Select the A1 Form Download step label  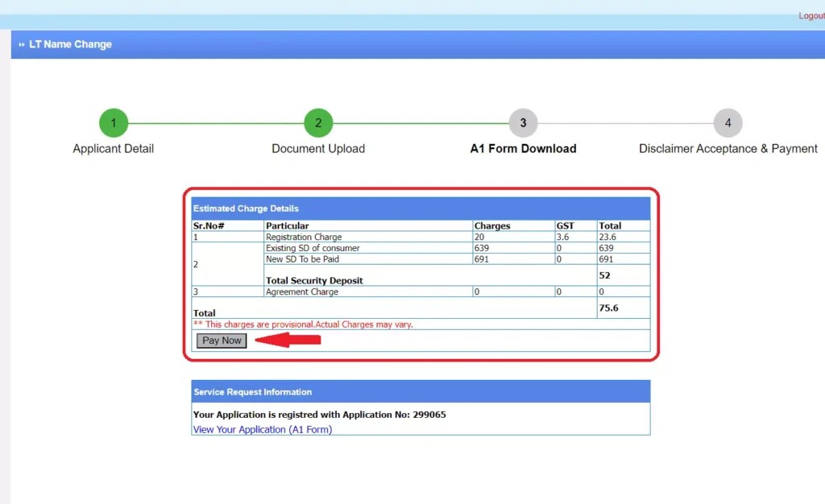pyautogui.click(x=522, y=149)
